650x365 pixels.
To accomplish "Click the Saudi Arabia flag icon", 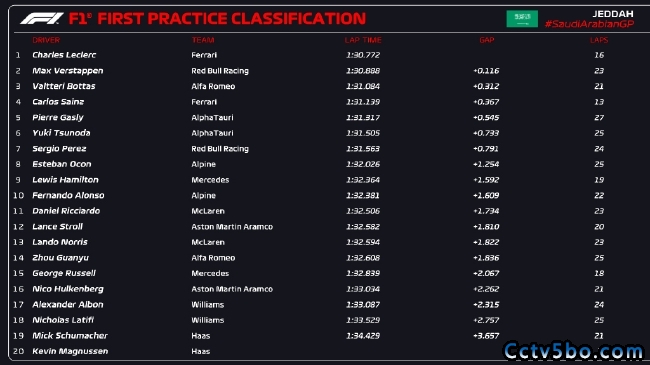I will (522, 19).
